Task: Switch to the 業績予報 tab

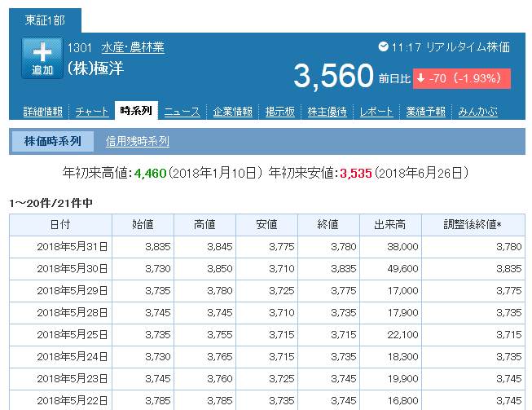Action: [426, 112]
